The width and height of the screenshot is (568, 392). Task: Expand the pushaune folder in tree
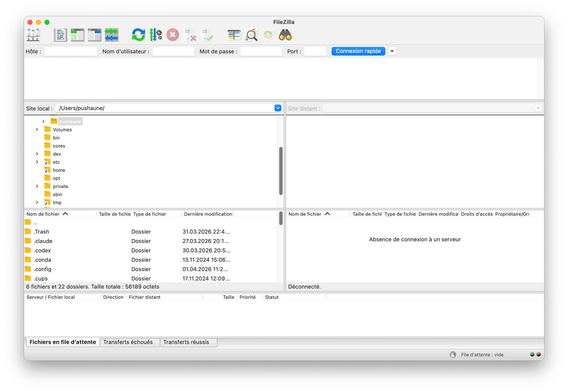coord(44,121)
